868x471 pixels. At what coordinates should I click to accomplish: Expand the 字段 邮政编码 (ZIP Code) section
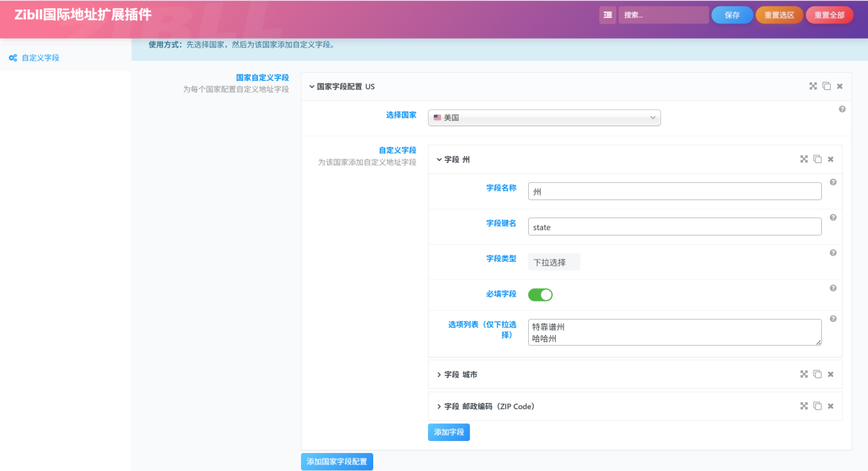[x=489, y=406]
